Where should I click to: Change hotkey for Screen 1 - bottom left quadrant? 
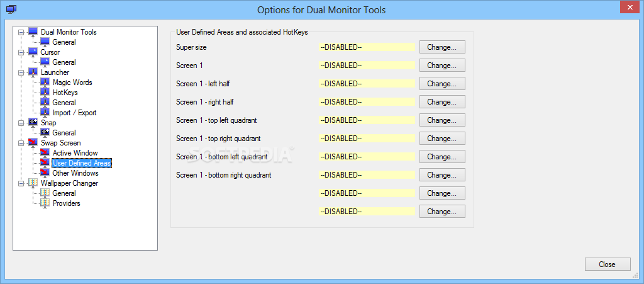(x=442, y=157)
